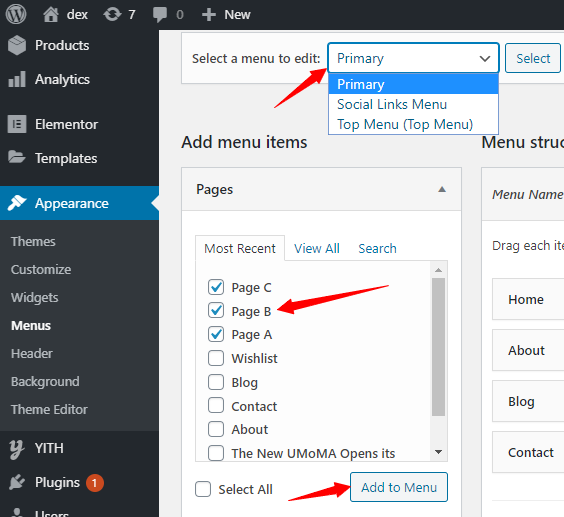Image resolution: width=564 pixels, height=517 pixels.
Task: Click the Wishlist label text
Action: point(254,358)
